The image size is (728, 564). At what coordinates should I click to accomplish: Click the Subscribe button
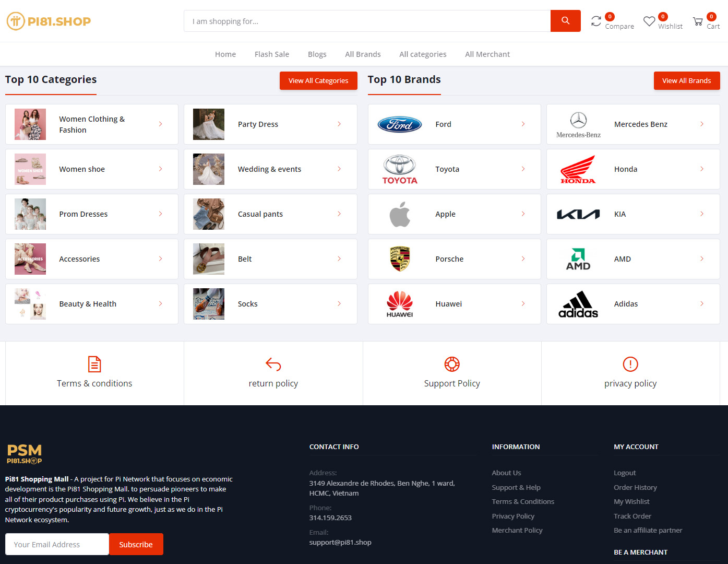point(136,544)
